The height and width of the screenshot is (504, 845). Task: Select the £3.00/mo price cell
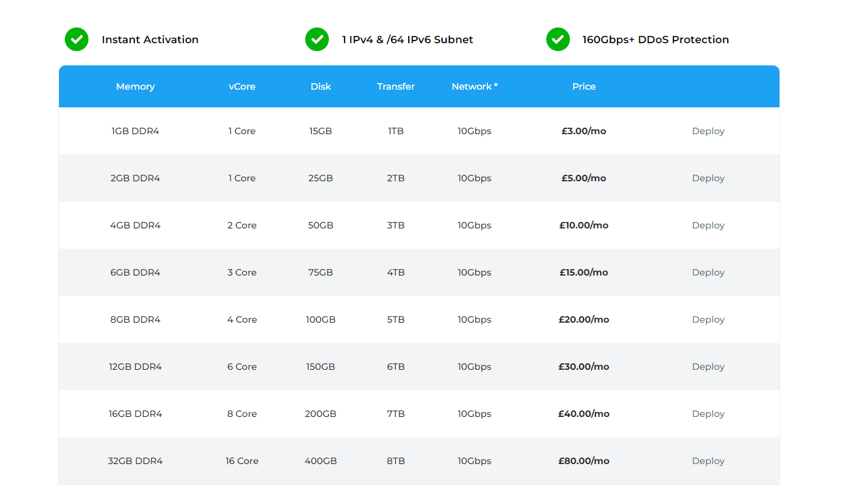coord(584,131)
